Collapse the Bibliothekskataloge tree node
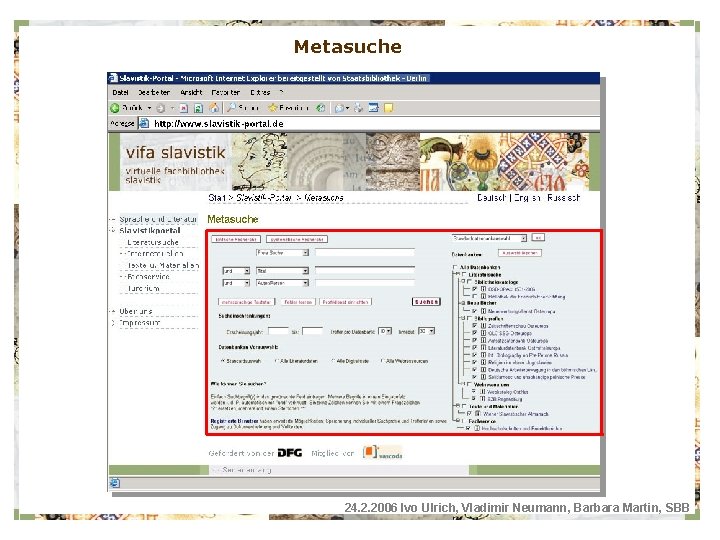 [x=462, y=281]
